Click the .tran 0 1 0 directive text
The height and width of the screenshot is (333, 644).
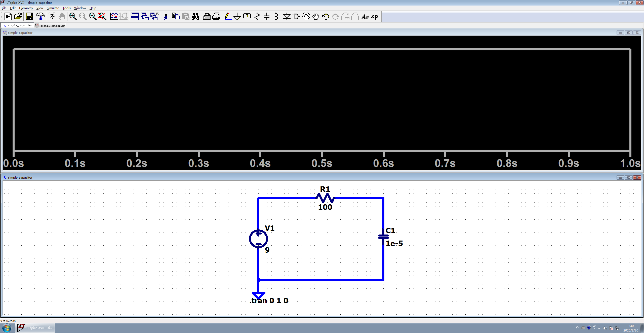point(269,301)
